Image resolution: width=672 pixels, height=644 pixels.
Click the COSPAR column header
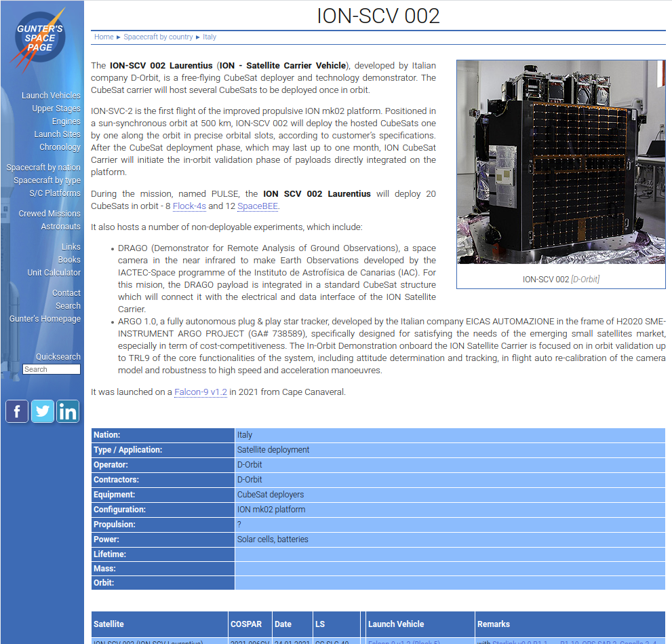[250, 624]
